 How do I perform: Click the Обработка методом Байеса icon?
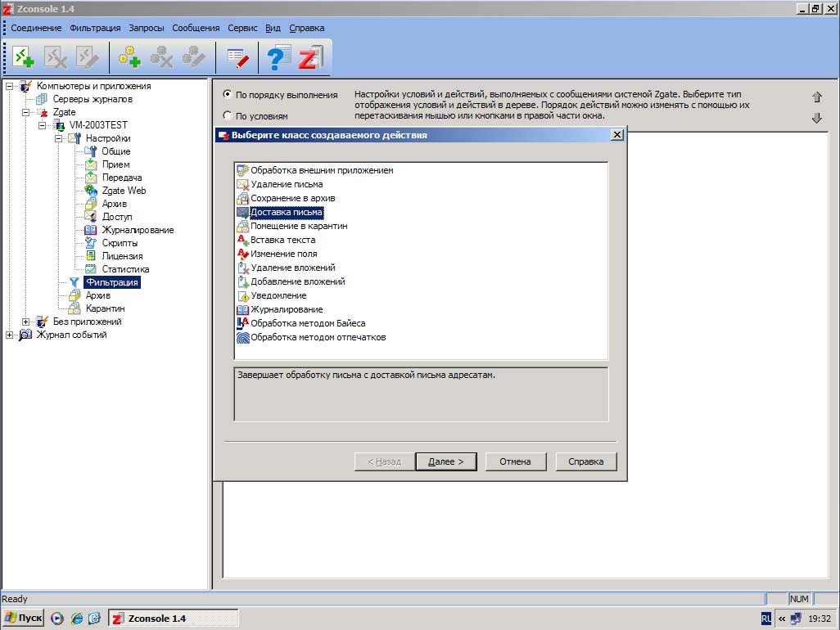click(x=242, y=323)
